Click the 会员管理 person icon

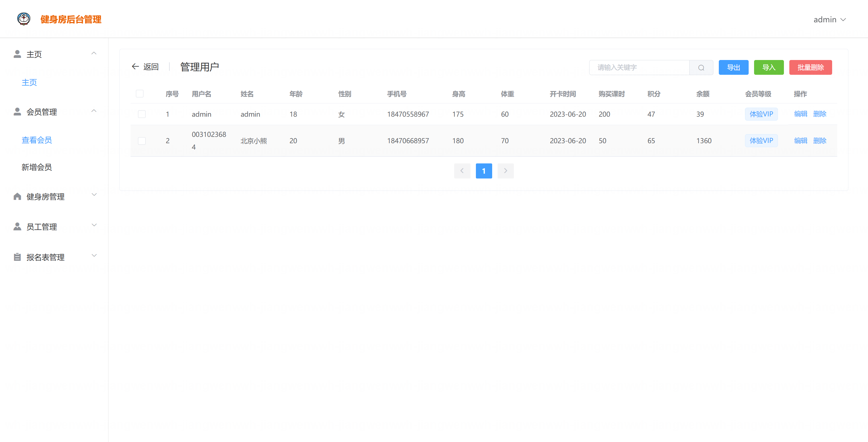[17, 112]
